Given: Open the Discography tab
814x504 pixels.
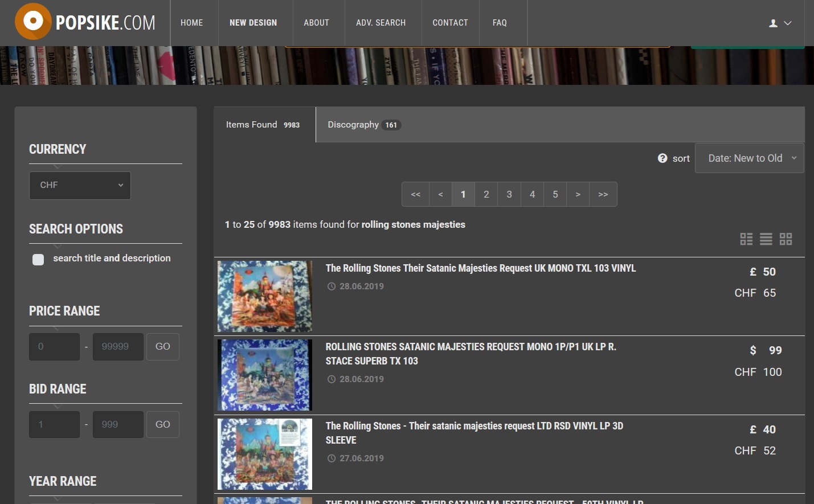Looking at the screenshot, I should [363, 125].
